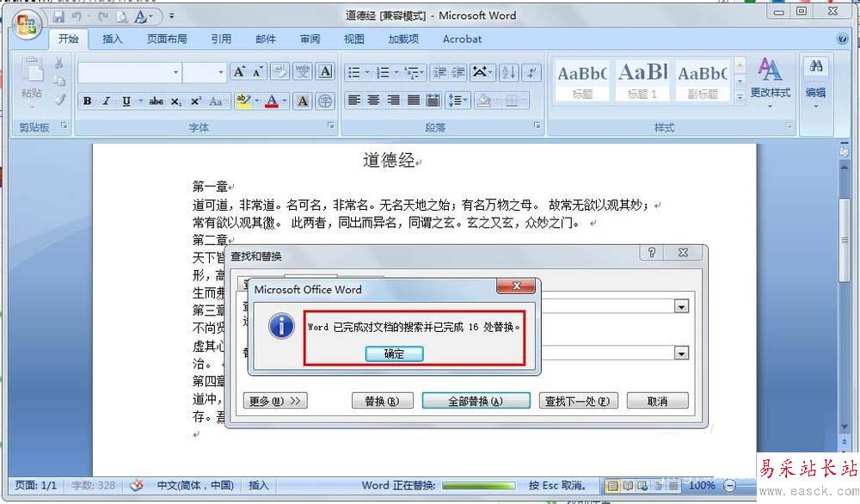
Task: Decrease paragraph indent
Action: [x=439, y=72]
